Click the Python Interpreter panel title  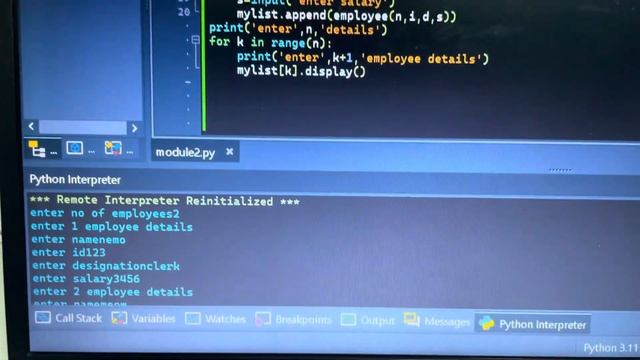point(75,180)
